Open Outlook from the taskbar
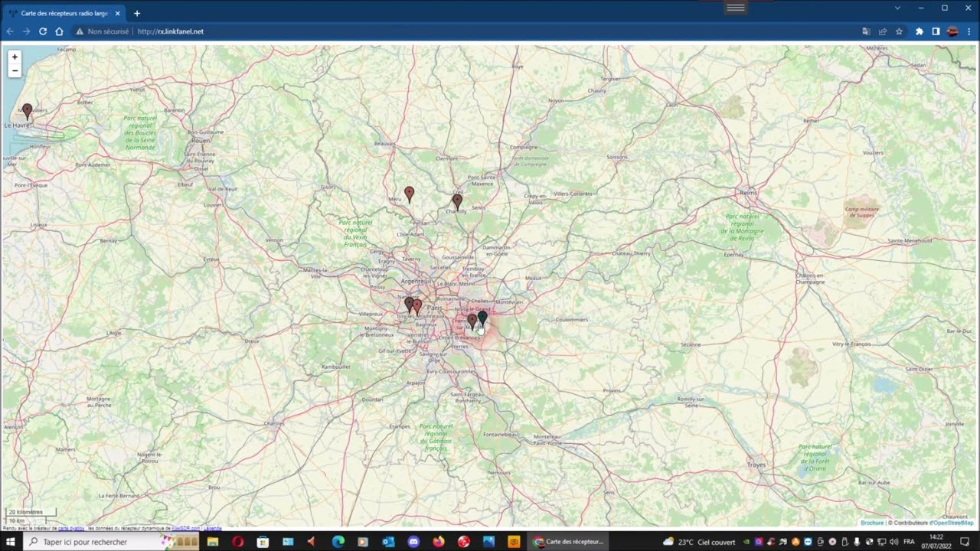The image size is (980, 551). tap(388, 542)
